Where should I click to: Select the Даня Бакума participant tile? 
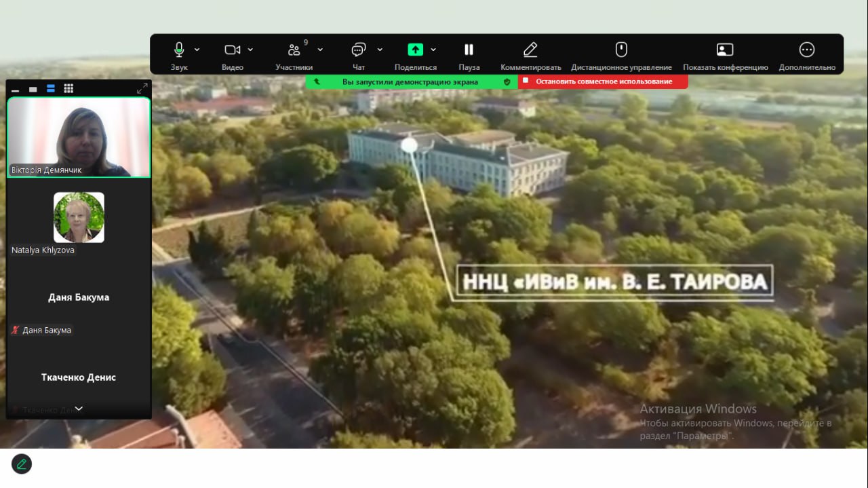click(x=79, y=297)
